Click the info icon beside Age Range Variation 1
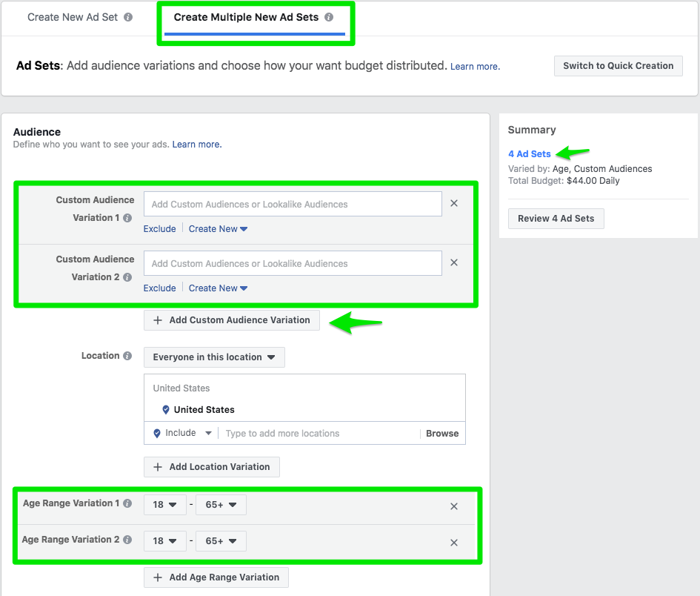The width and height of the screenshot is (700, 596). pyautogui.click(x=130, y=503)
